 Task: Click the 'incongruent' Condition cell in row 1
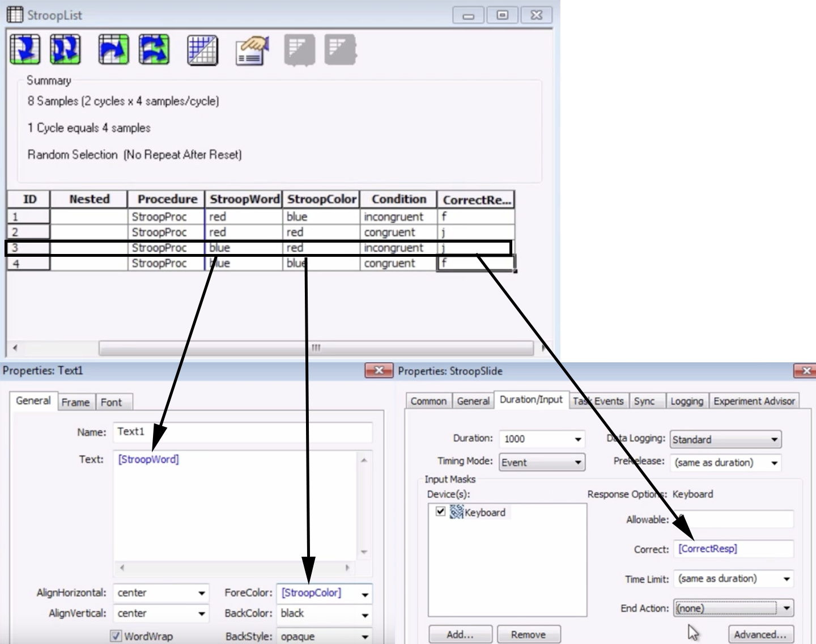(398, 217)
